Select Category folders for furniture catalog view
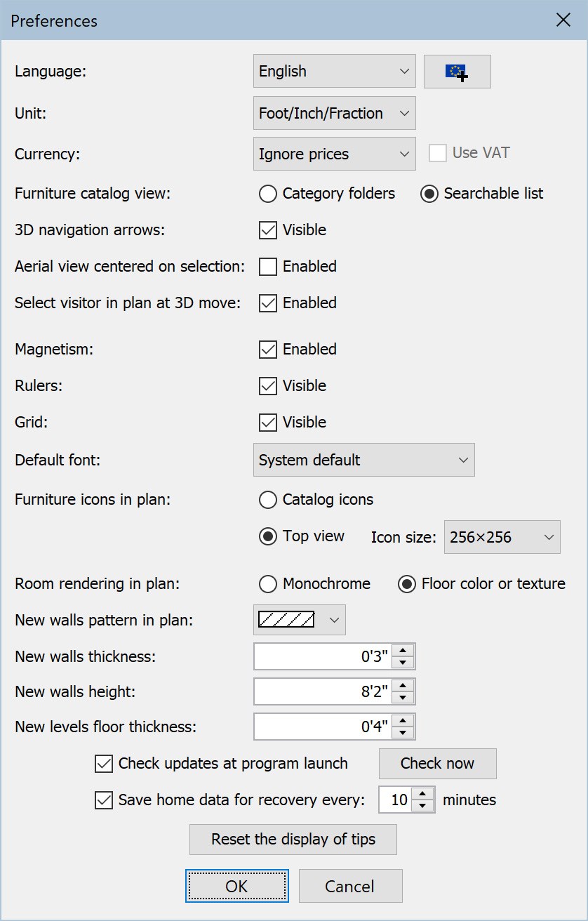The height and width of the screenshot is (921, 588). click(x=268, y=194)
